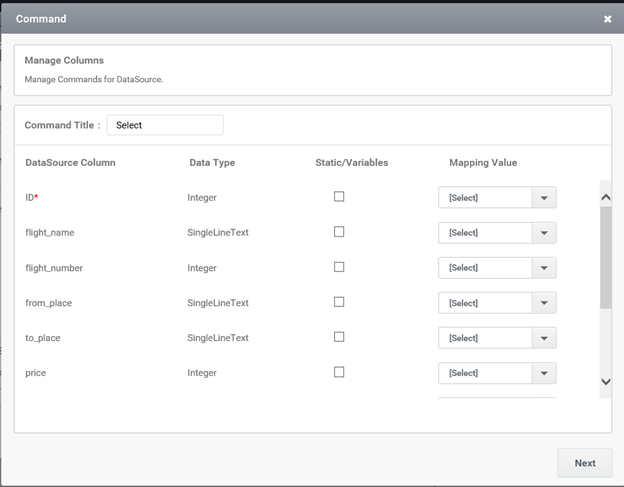
Task: Expand the Mapping Value dropdown for flight_number
Action: [497, 268]
